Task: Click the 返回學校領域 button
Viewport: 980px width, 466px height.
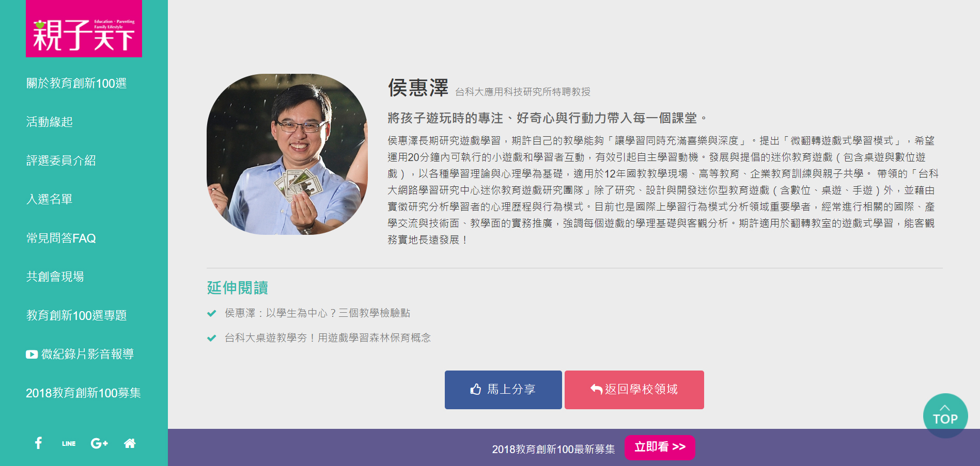Action: (634, 390)
